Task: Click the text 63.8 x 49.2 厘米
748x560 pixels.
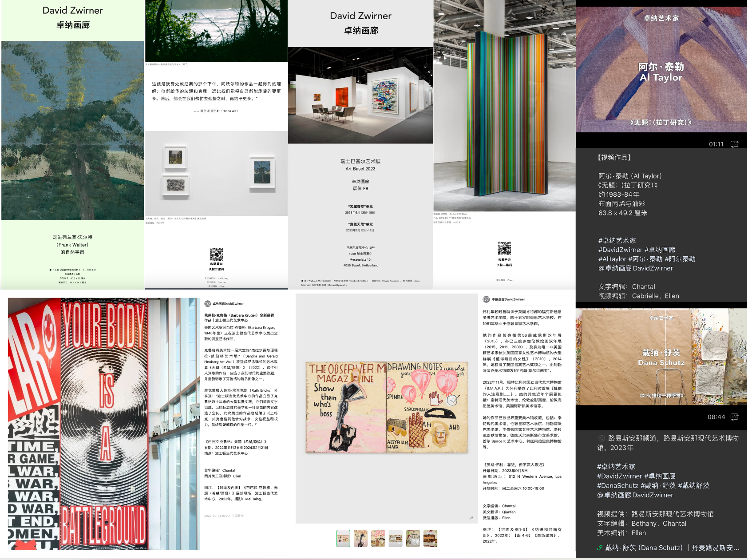Action: (623, 213)
